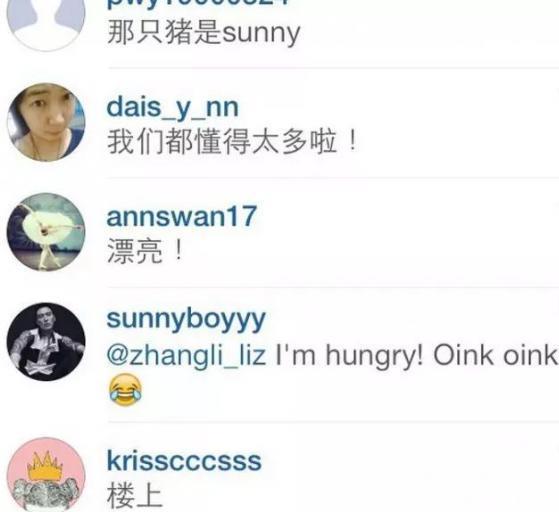This screenshot has height=512, width=559.
Task: Open dais_y_nn profile picture
Action: (x=46, y=122)
